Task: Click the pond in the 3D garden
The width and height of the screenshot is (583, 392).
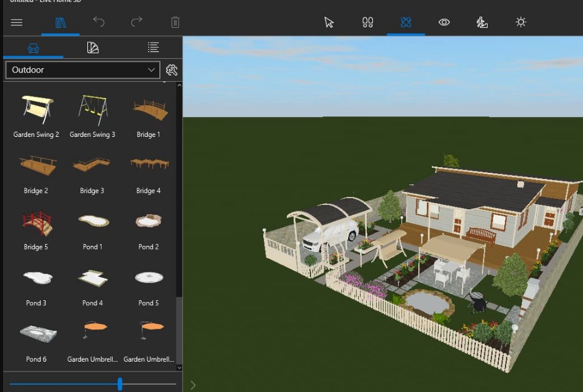Action: pos(427,302)
